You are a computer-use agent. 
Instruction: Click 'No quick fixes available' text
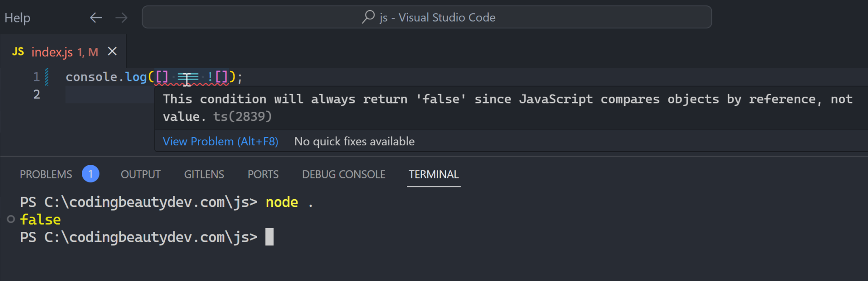[354, 141]
